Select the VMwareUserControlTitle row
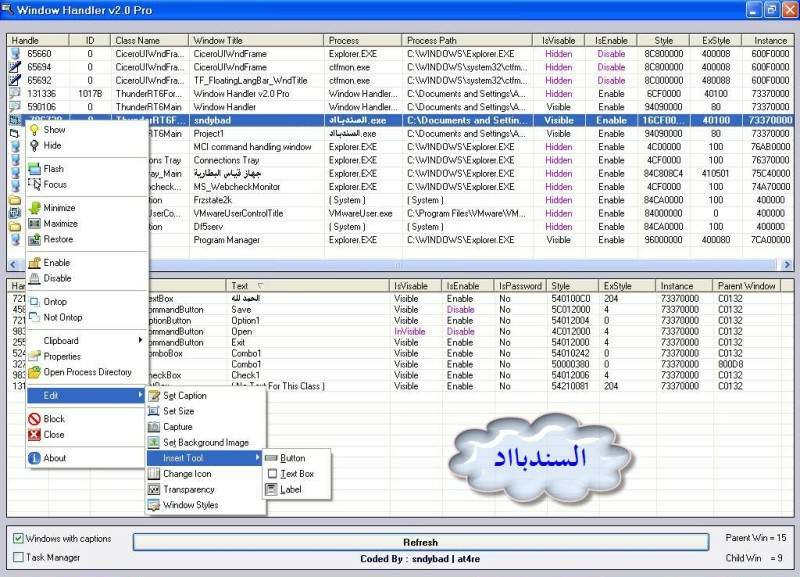 (x=400, y=214)
